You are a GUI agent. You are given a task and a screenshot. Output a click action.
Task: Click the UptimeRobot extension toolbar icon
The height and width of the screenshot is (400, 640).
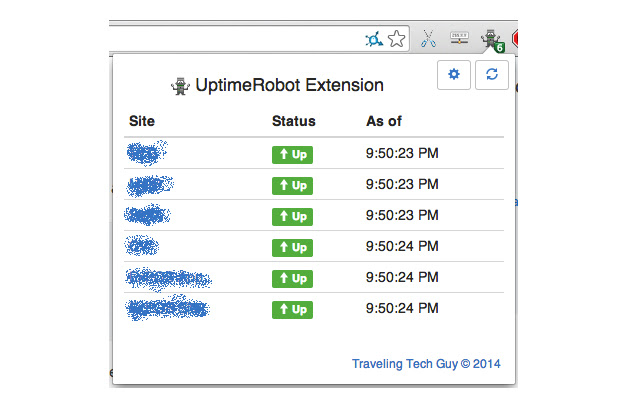tap(491, 40)
